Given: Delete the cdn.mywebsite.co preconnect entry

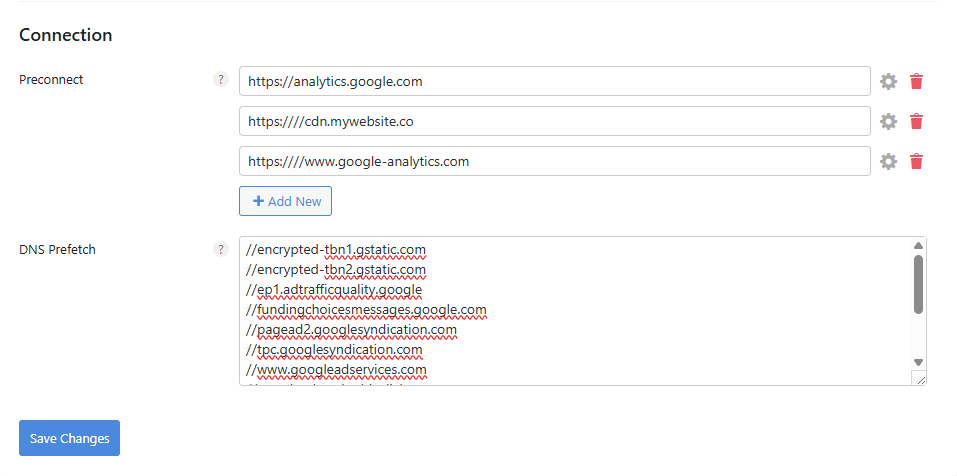Looking at the screenshot, I should tap(916, 121).
